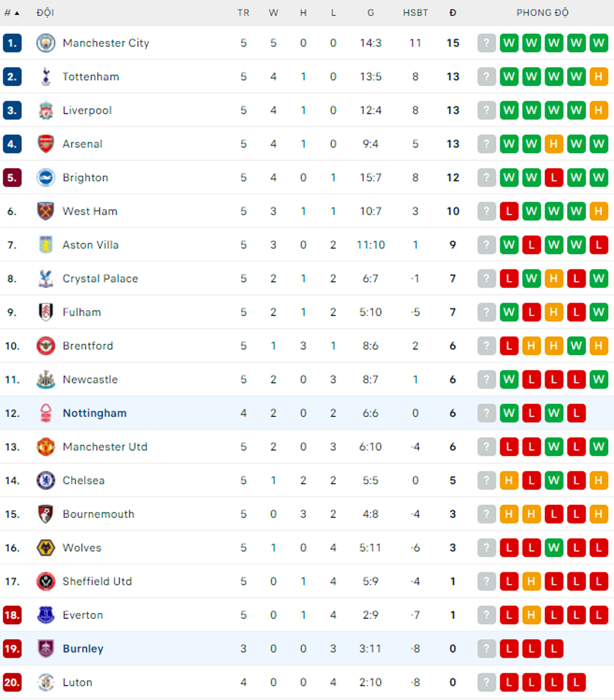The height and width of the screenshot is (700, 614).
Task: Click the Manchester City club crest
Action: click(46, 43)
